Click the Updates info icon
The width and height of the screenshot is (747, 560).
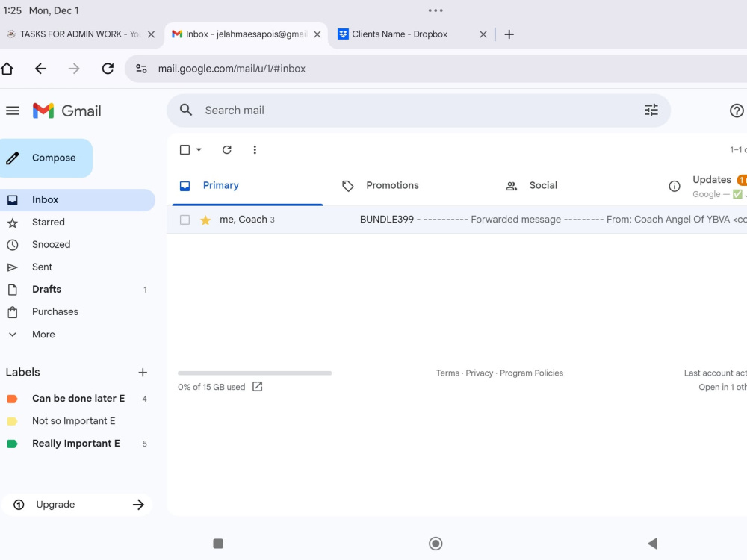[x=674, y=186]
